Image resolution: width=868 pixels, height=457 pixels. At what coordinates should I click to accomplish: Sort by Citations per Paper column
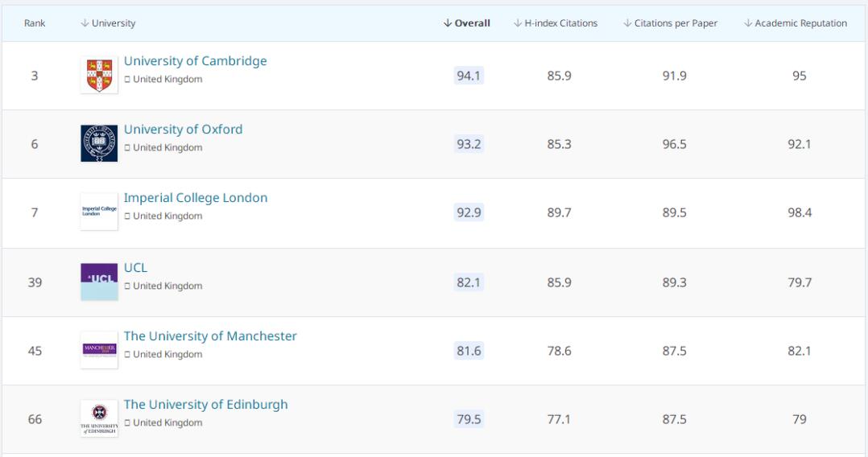670,23
